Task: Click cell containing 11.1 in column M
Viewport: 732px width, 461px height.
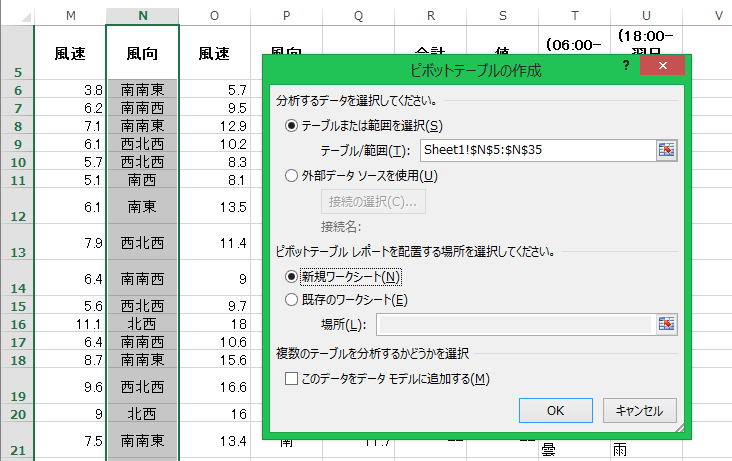Action: 70,324
